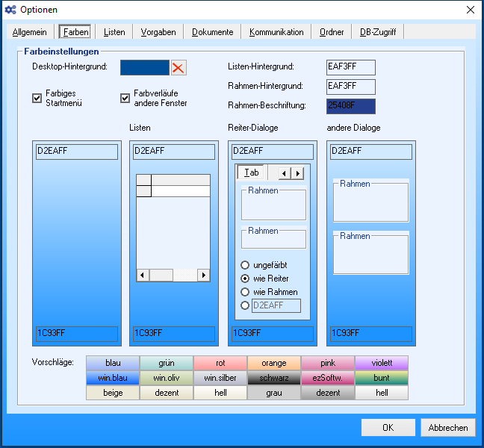
Task: Click the Desktop-Hintergrund blue color swatch
Action: coord(145,67)
